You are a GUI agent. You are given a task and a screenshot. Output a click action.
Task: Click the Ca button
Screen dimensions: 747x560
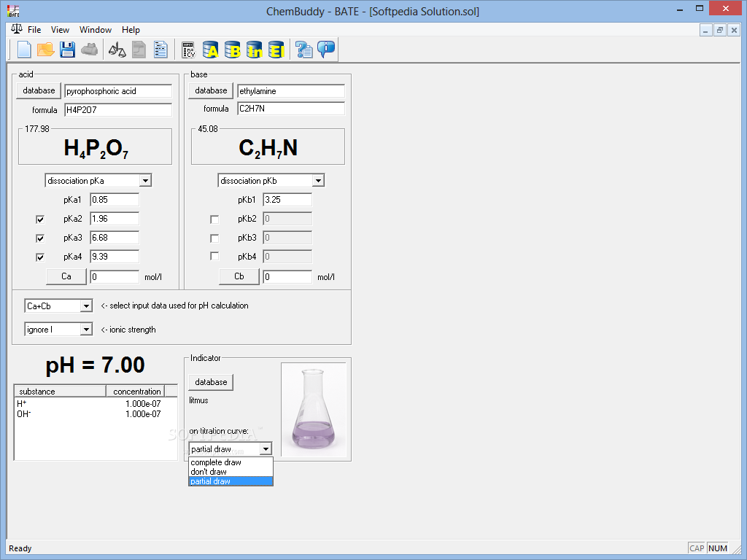click(x=66, y=276)
